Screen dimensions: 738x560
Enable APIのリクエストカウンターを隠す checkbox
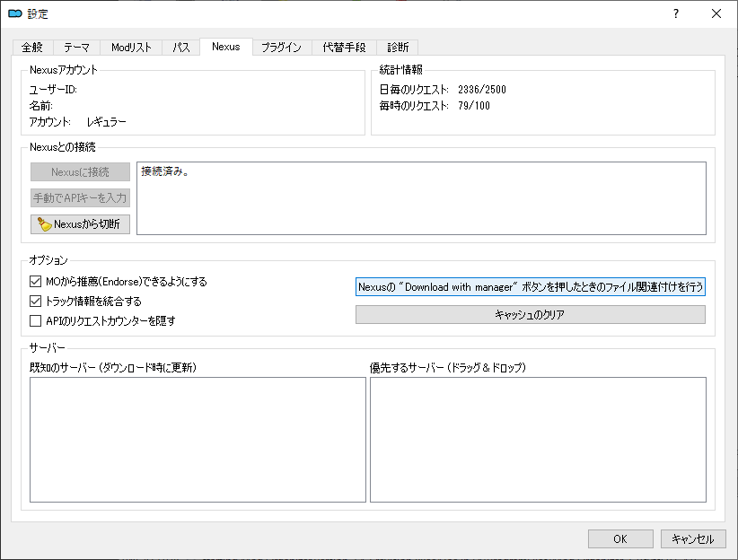[35, 321]
